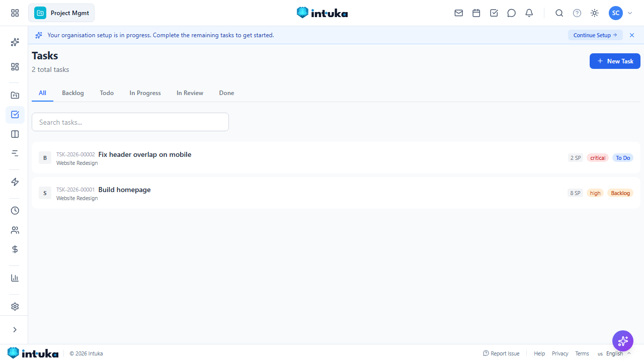Open the chat bubble icon
Screen dimensions: 644x362
(512, 13)
